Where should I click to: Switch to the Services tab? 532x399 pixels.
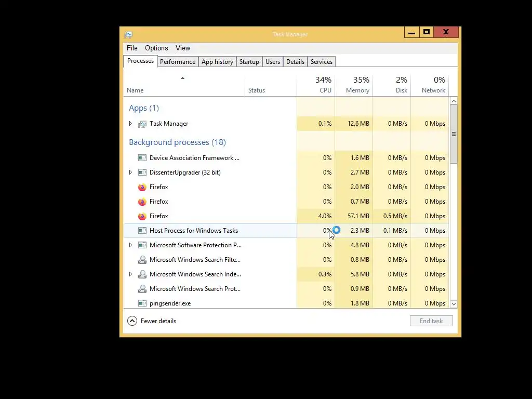coord(321,62)
